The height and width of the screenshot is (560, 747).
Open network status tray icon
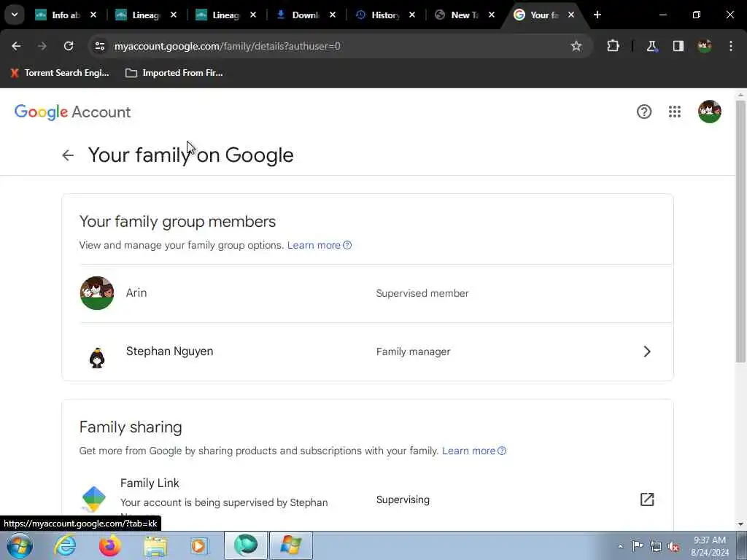(x=656, y=546)
